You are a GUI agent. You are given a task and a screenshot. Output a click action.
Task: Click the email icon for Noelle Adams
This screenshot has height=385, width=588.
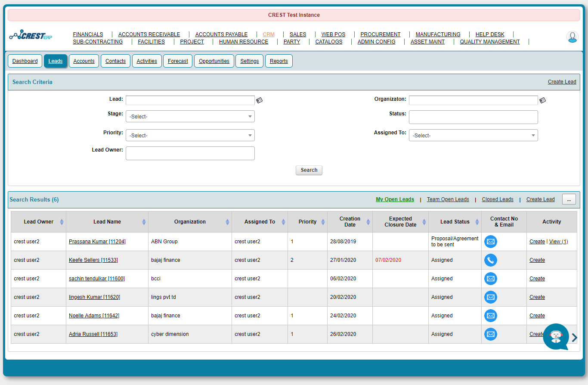(490, 316)
